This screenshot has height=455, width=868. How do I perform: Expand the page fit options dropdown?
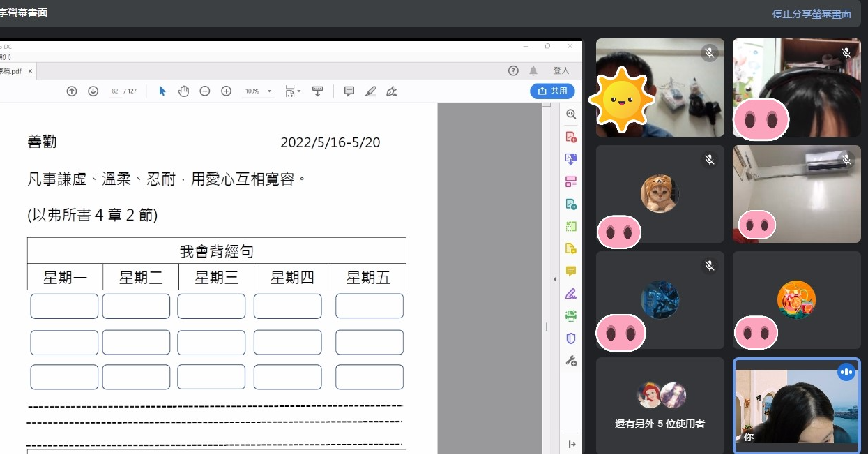[293, 91]
